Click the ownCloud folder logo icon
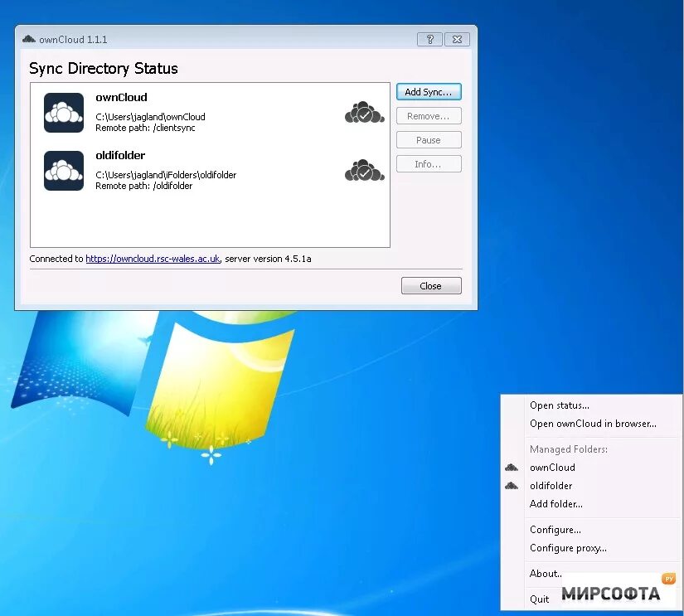 click(64, 113)
